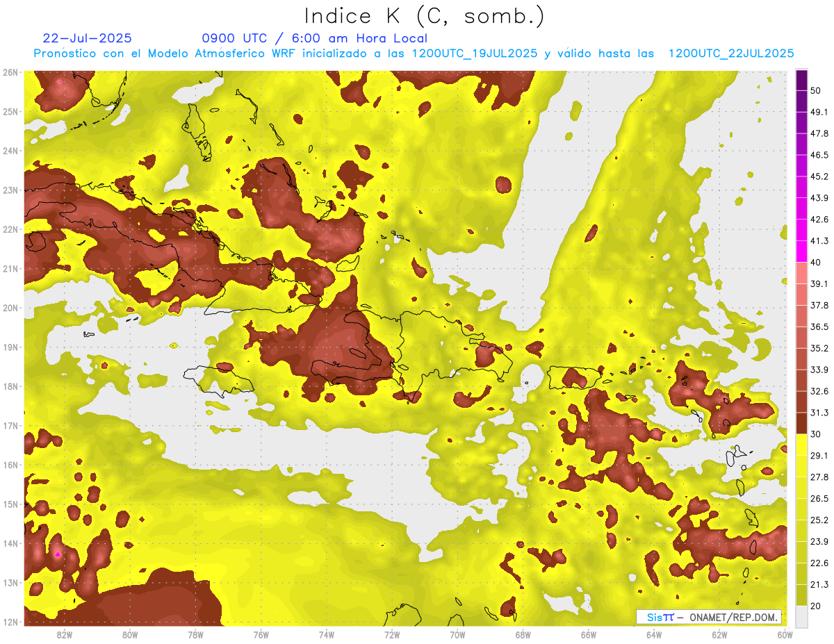Screen dimensions: 834x644
Task: Click the colorbar value 29.1
Action: tap(819, 456)
